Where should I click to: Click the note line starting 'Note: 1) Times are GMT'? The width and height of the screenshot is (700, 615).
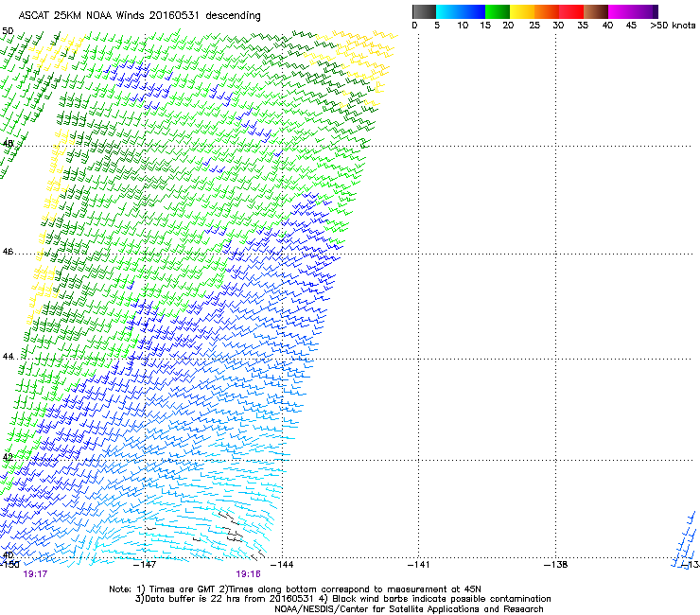coord(295,589)
